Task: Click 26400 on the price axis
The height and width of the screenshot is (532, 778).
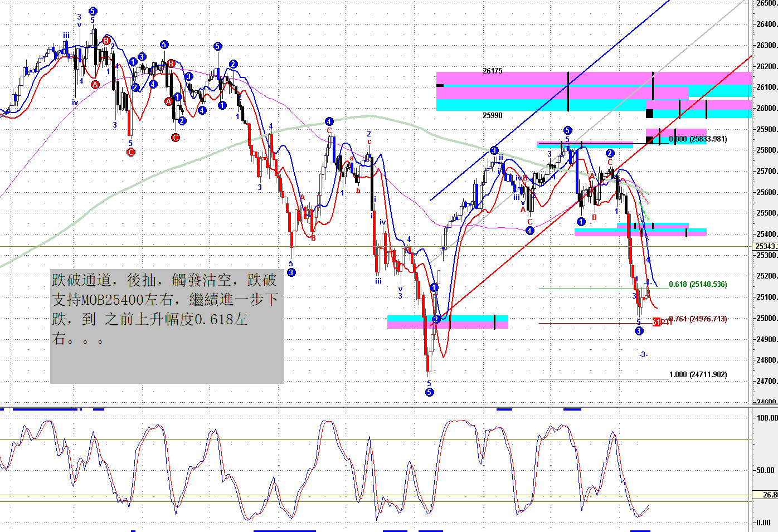Action: pos(767,24)
